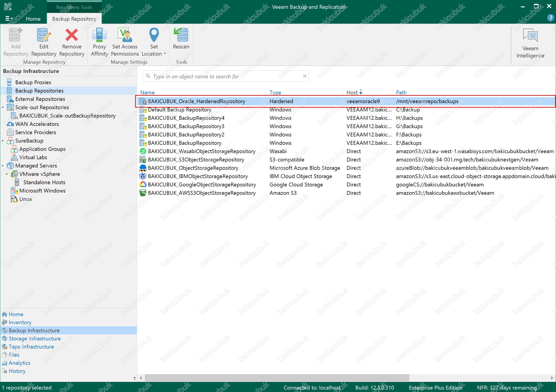Click the IBM object storage repository icon
556x392 pixels.
[143, 176]
